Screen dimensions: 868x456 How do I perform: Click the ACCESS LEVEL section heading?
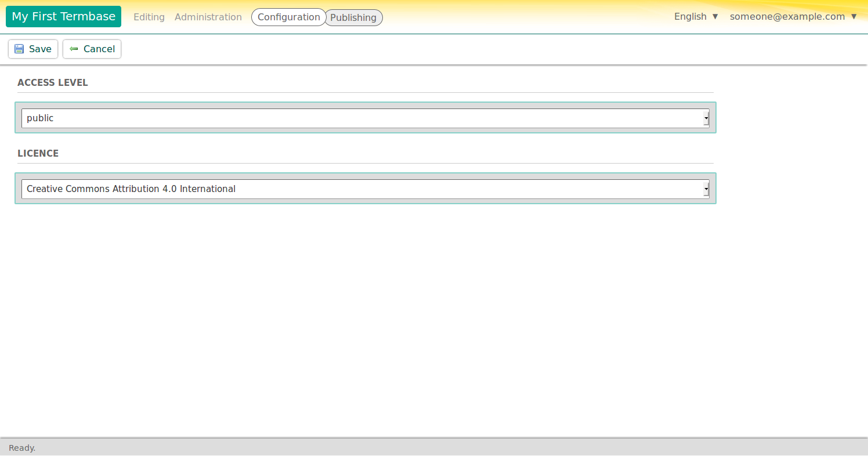point(53,82)
